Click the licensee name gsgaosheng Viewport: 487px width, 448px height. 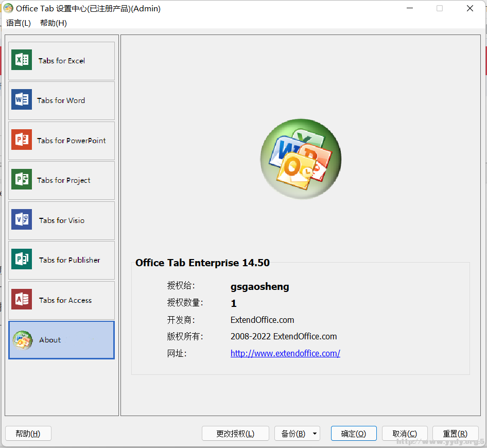(259, 286)
